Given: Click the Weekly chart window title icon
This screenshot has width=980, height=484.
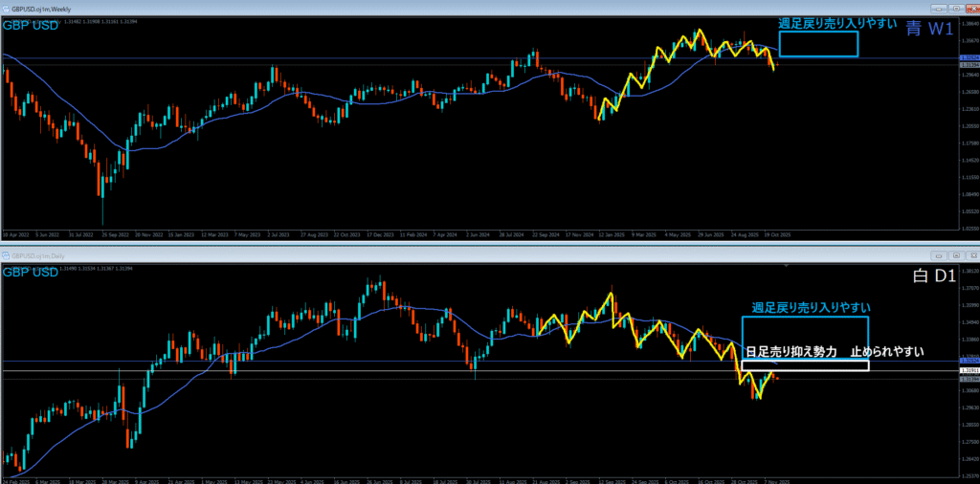Looking at the screenshot, I should coord(6,8).
